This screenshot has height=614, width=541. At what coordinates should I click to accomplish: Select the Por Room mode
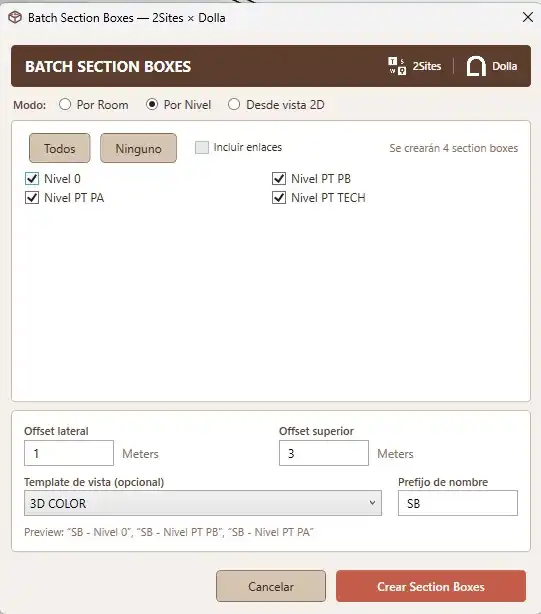pos(65,105)
